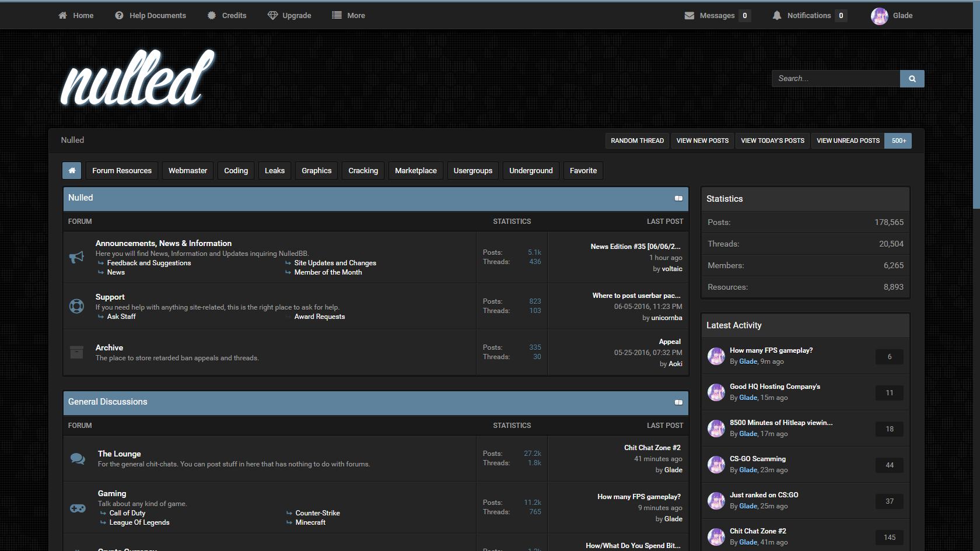The width and height of the screenshot is (980, 551).
Task: Click the Notifications bell icon
Action: pyautogui.click(x=777, y=16)
